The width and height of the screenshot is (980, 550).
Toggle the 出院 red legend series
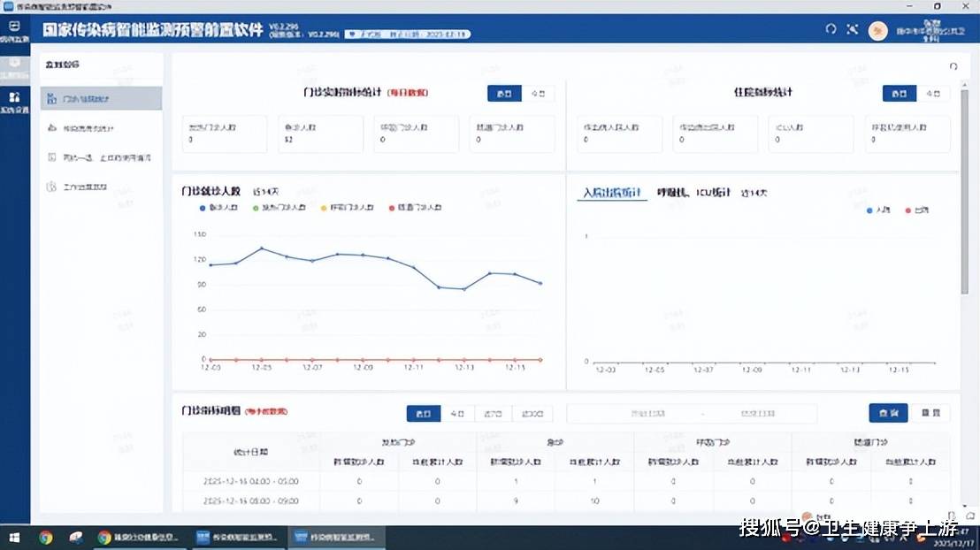916,210
